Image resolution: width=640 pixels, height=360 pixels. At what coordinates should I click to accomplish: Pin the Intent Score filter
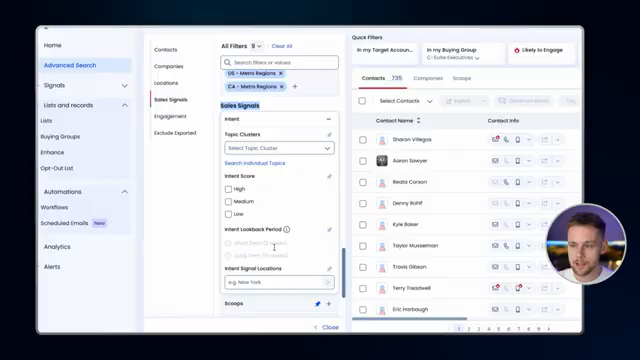click(x=329, y=176)
